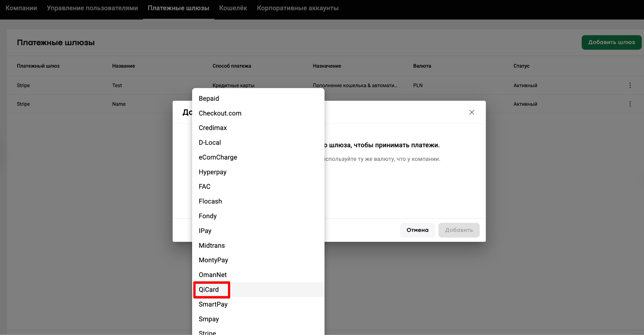Viewport: 644px width, 335px height.
Task: Open the Компании tab
Action: [21, 8]
